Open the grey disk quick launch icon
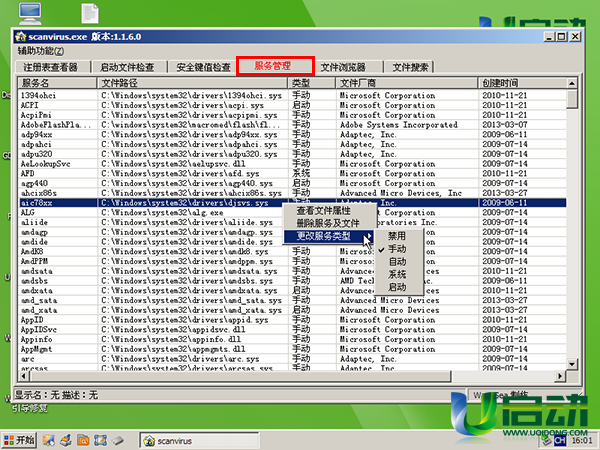The image size is (600, 450). pos(118,440)
